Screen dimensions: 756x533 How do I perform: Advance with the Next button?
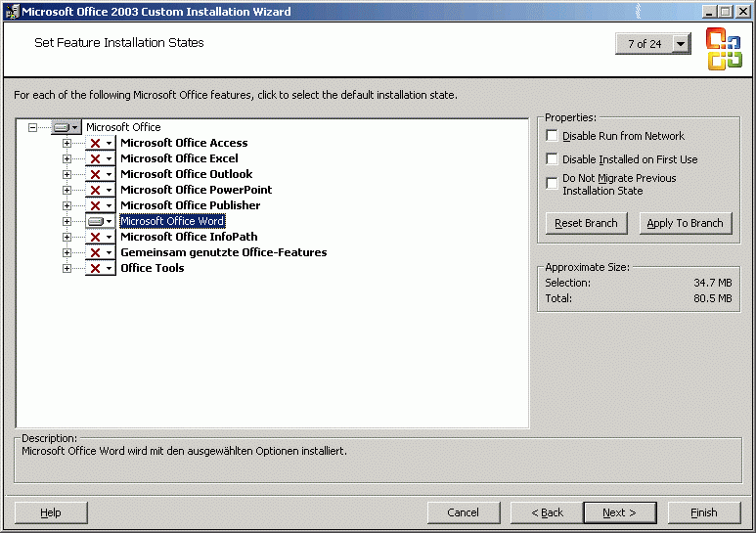tap(619, 512)
